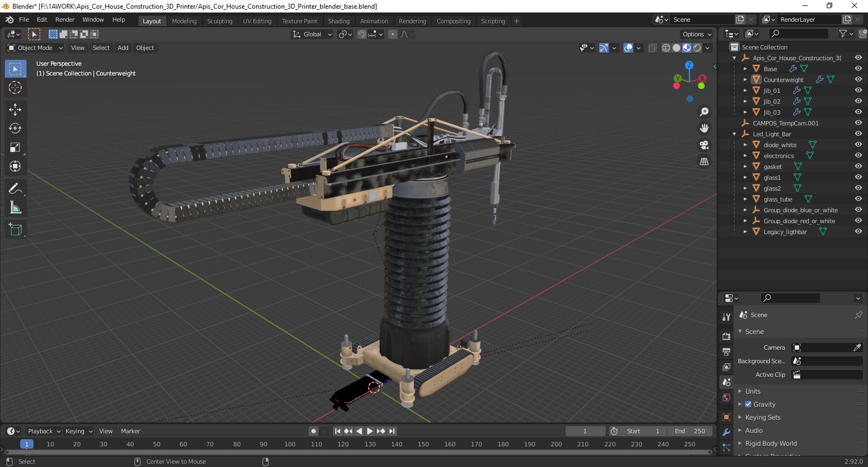Select the Cursor tool in the toolbar
Viewport: 868px width, 467px height.
click(x=15, y=87)
